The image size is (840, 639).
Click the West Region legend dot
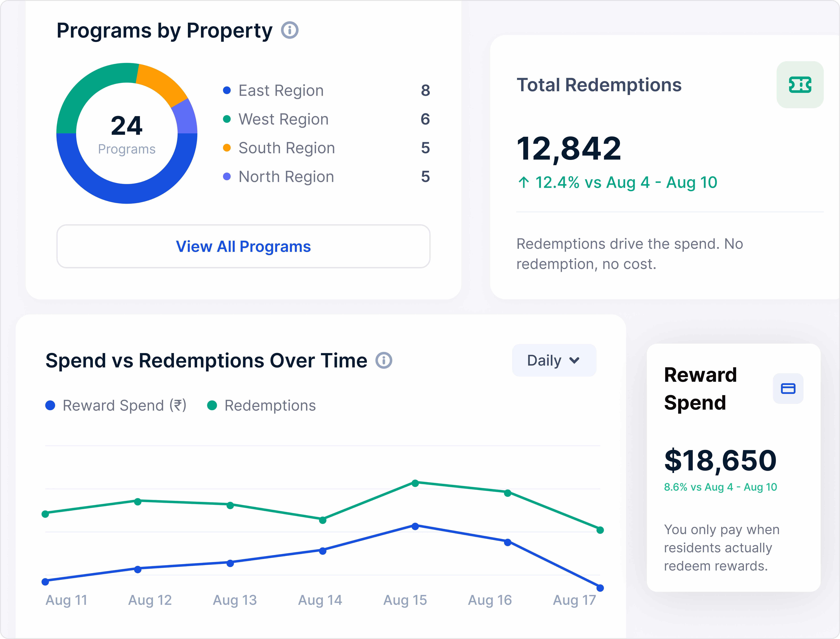tap(227, 119)
